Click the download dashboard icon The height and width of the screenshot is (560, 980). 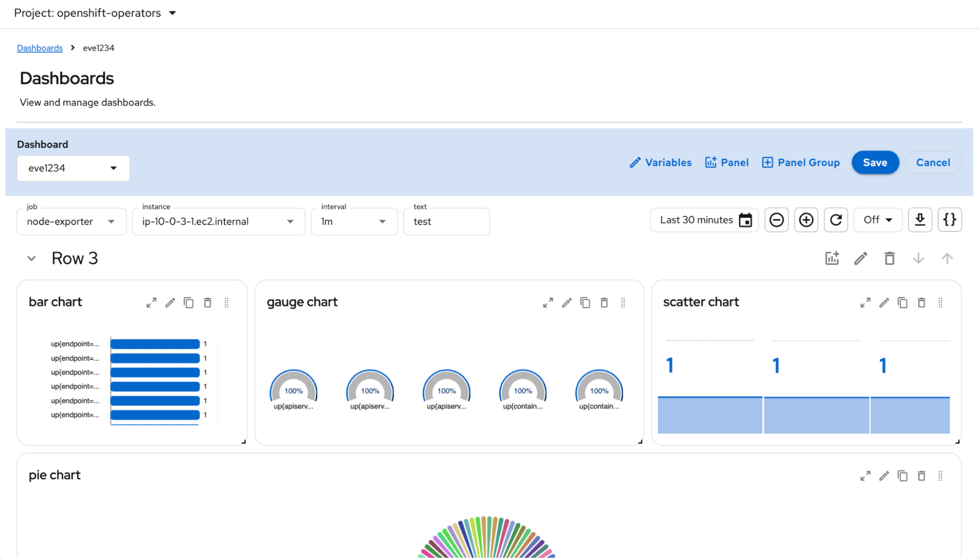coord(920,220)
